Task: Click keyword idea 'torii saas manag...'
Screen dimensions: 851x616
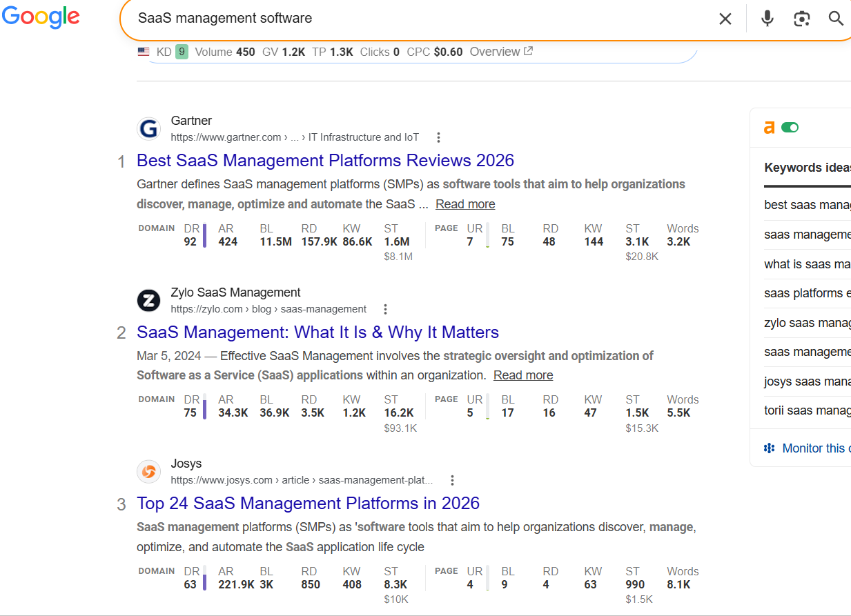Action: [808, 411]
